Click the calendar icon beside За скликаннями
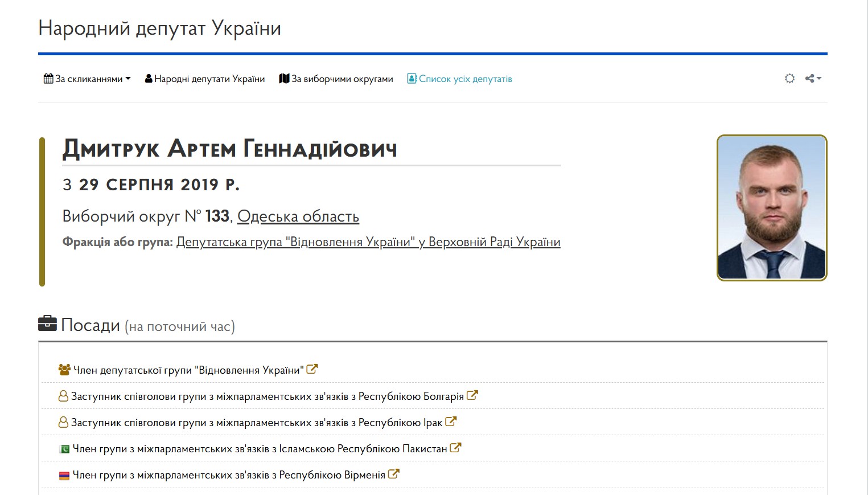This screenshot has width=868, height=495. pos(48,79)
